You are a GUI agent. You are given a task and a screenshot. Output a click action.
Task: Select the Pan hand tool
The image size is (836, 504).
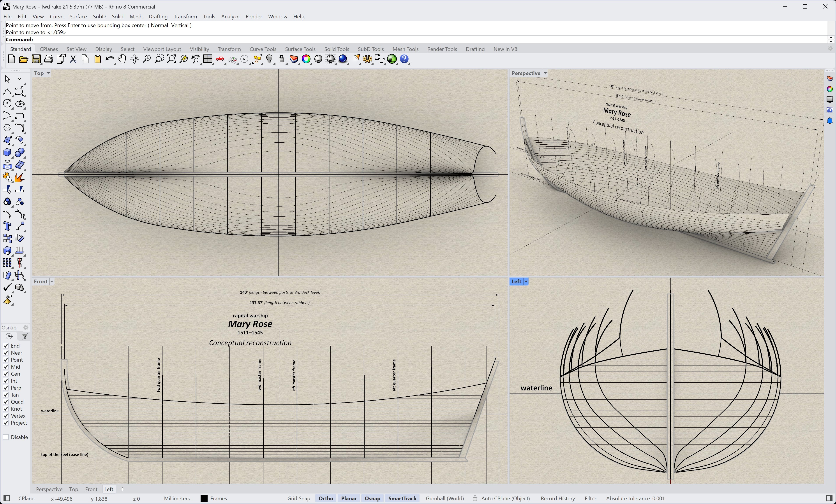[x=122, y=59]
